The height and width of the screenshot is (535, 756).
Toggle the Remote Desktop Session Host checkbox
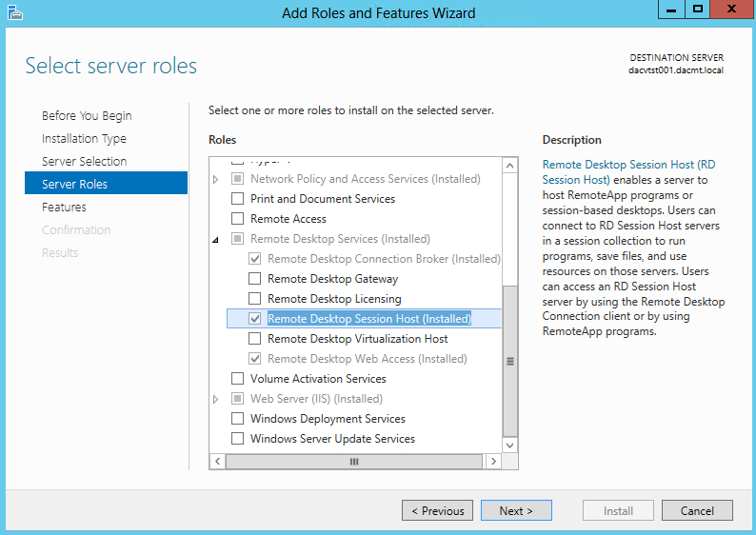pyautogui.click(x=254, y=319)
